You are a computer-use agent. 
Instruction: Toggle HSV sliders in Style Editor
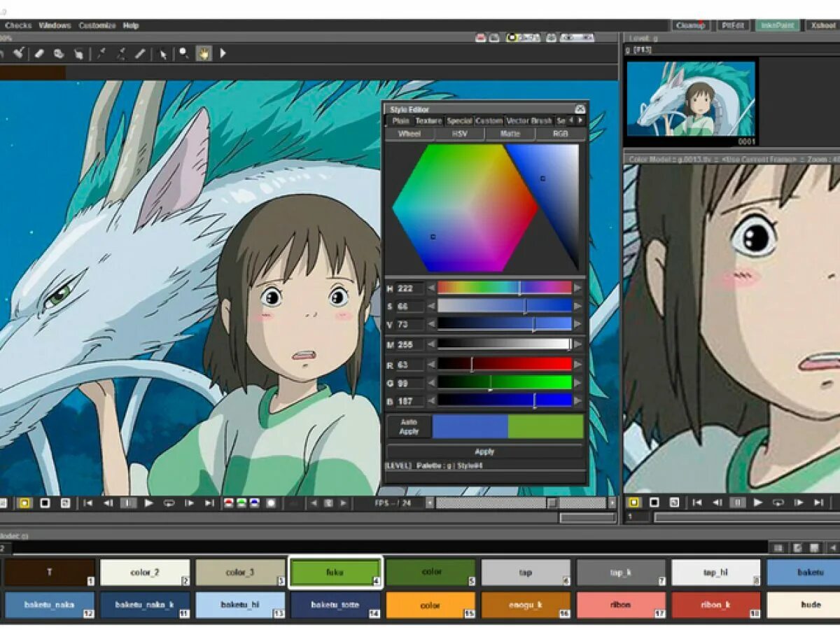[459, 134]
